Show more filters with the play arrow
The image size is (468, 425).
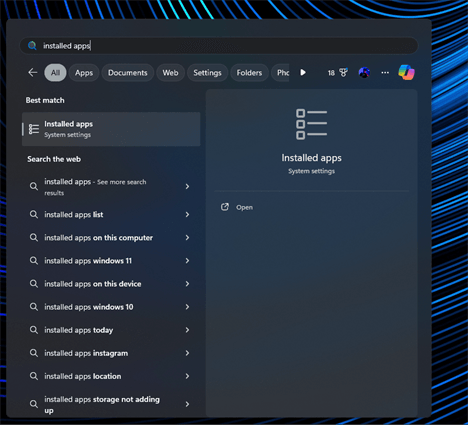pyautogui.click(x=303, y=73)
